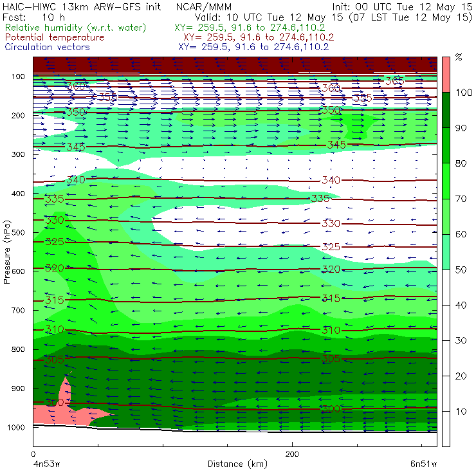Click the dark green 80–90 colorbar segment
The image size is (476, 476).
(446, 145)
